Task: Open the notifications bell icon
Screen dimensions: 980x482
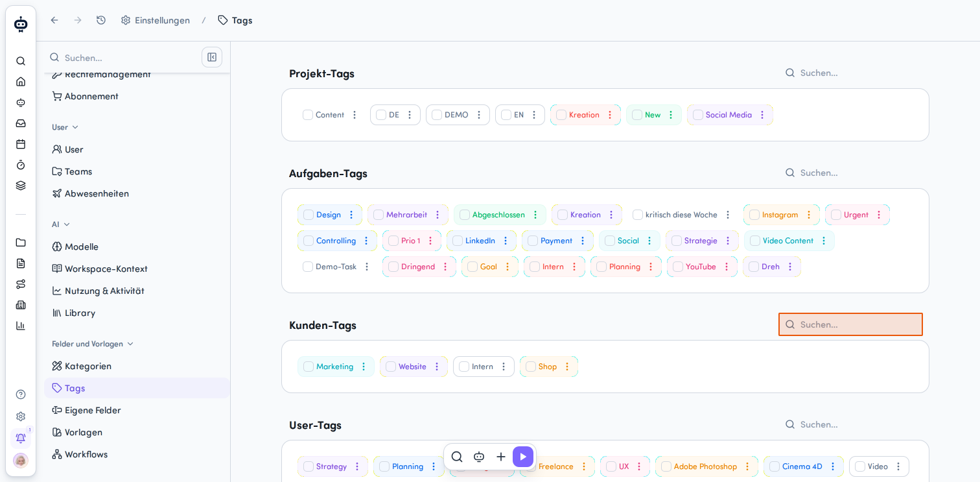Action: point(21,438)
